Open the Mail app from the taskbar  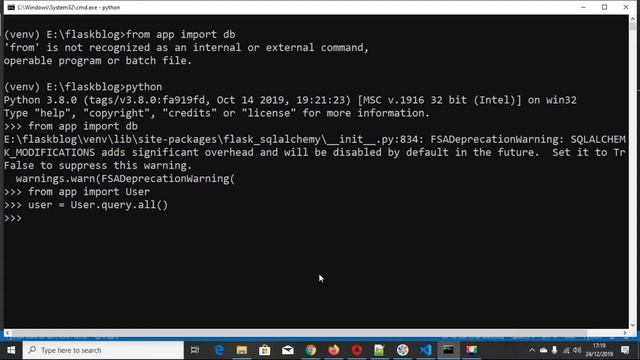pyautogui.click(x=288, y=350)
